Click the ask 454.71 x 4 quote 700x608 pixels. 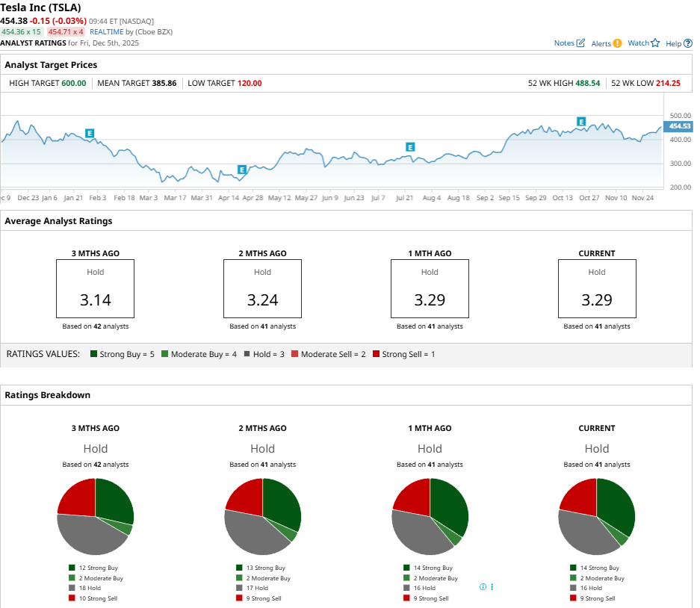tap(66, 31)
